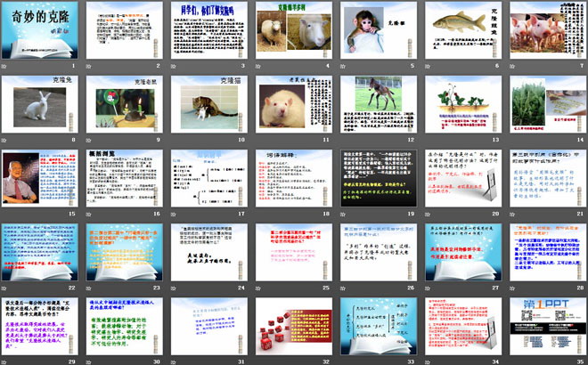The image size is (588, 365).
Task: Select the 克隆鲤鱼 fish slide
Action: click(463, 30)
